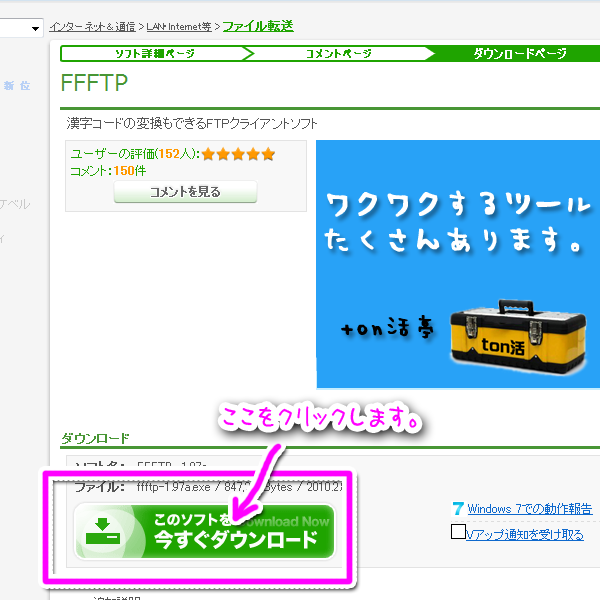The width and height of the screenshot is (600, 600).
Task: Click the Windows 7 logo icon
Action: pyautogui.click(x=458, y=509)
